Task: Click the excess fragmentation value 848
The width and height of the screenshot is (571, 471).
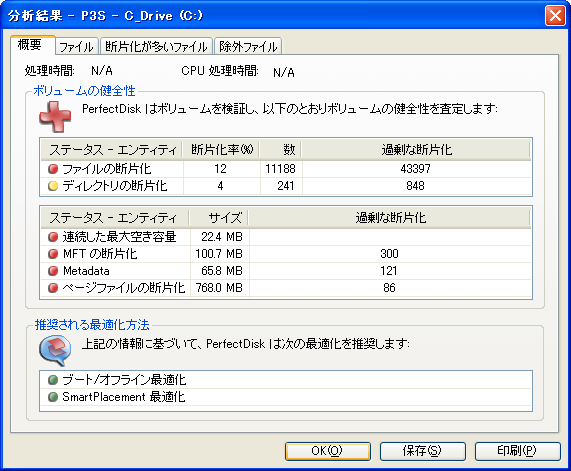Action: 416,186
